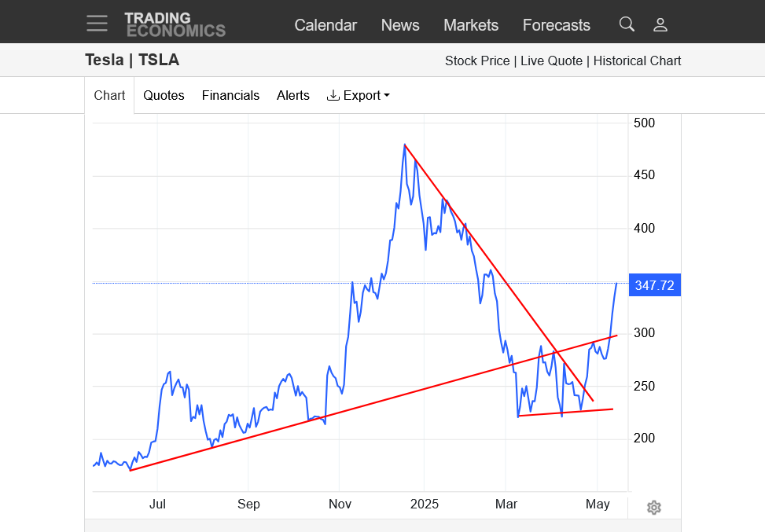Open the Alerts tab
Screen dimensions: 765x532
pos(293,95)
